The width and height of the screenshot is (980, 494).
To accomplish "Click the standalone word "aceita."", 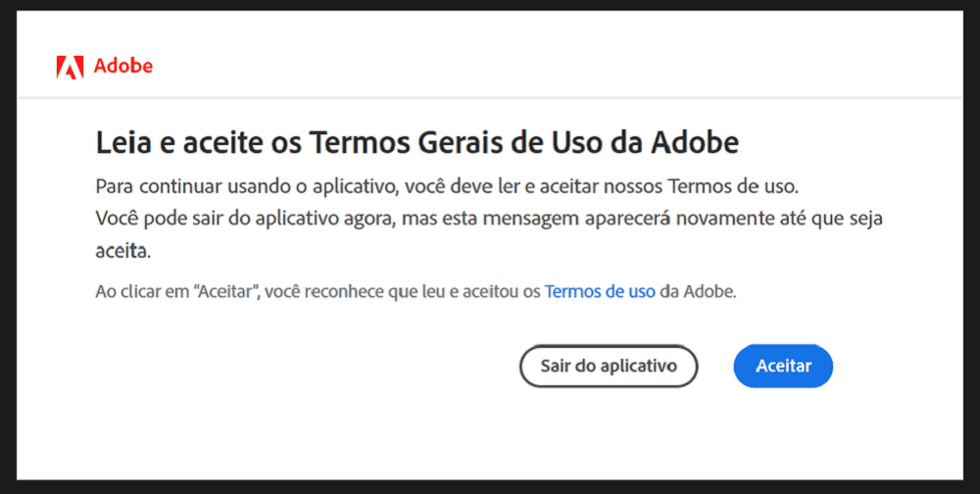I will click(x=123, y=252).
